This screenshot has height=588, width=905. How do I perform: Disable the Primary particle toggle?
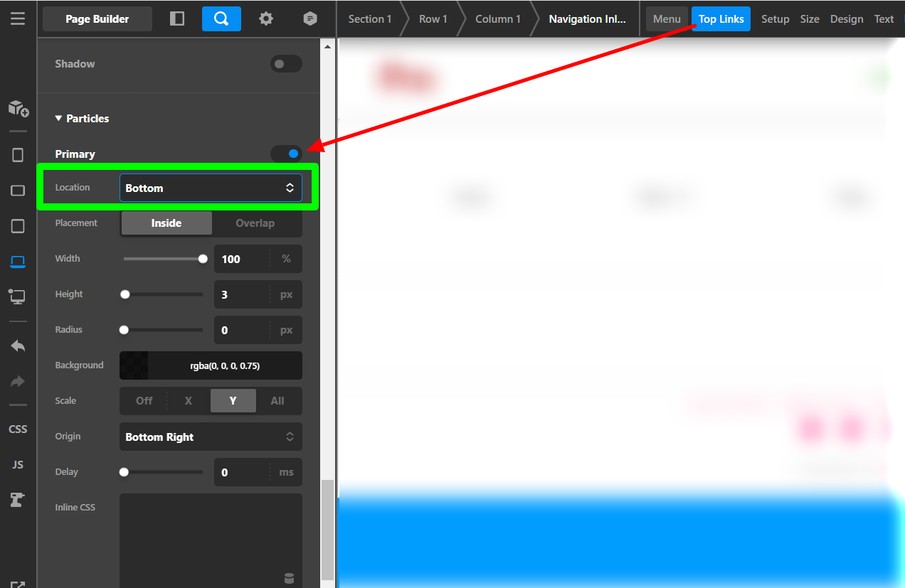(286, 154)
